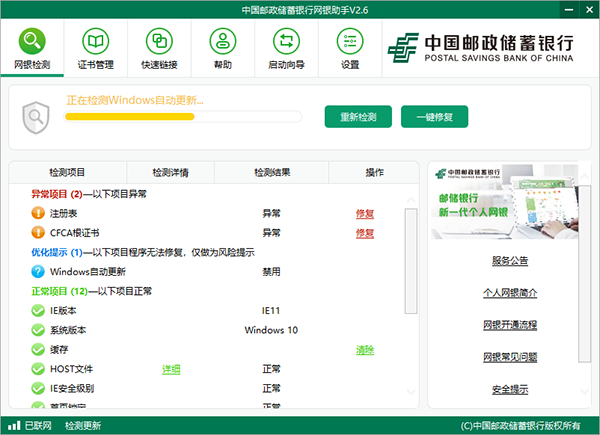
Task: Close the 网银助手 window
Action: pos(589,10)
